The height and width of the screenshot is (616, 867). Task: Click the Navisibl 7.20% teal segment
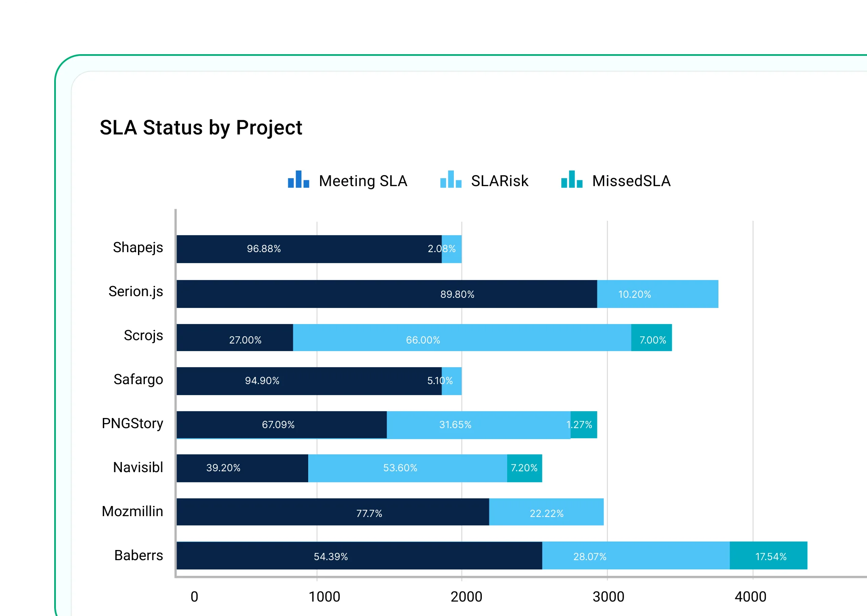pos(525,468)
